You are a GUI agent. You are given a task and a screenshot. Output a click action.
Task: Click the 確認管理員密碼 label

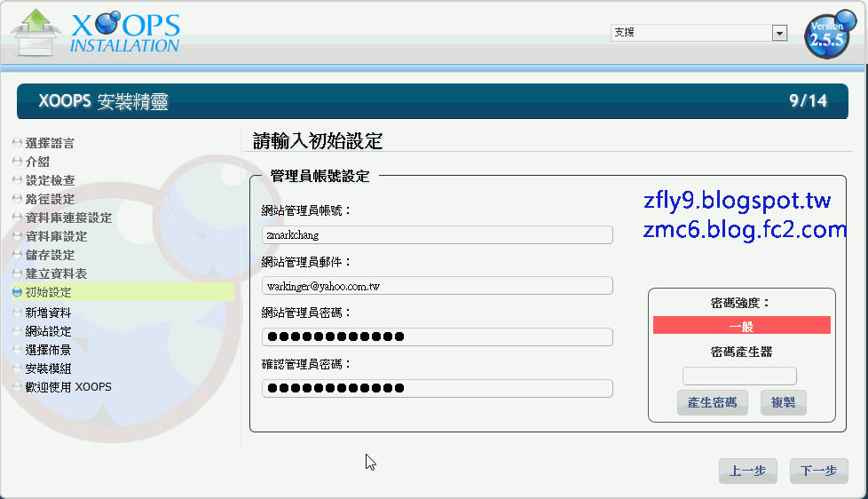click(x=306, y=364)
